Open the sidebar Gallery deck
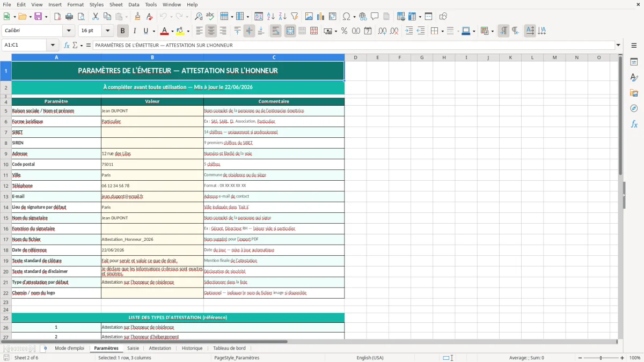 point(634,93)
